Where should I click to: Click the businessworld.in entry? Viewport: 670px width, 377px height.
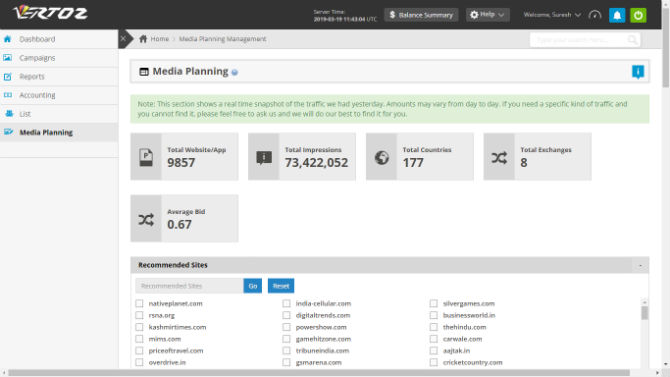(469, 315)
